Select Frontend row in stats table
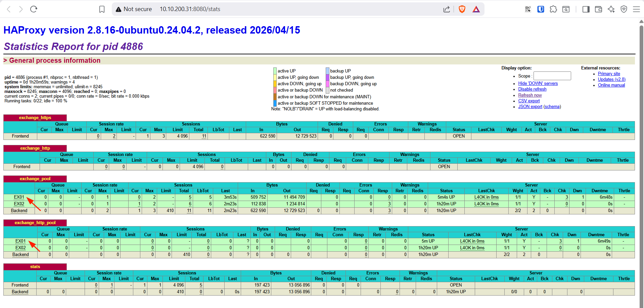644x308 pixels. coord(20,285)
